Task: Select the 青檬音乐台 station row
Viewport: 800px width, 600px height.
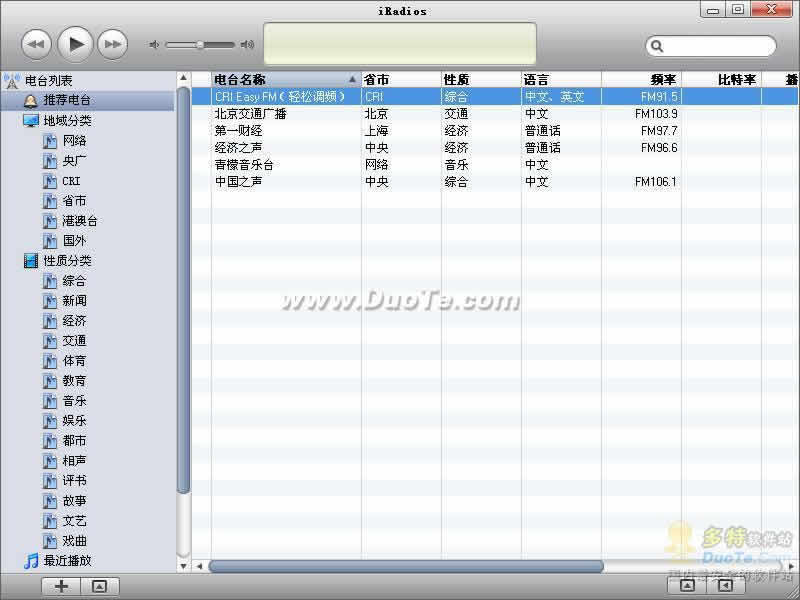Action: click(x=495, y=165)
